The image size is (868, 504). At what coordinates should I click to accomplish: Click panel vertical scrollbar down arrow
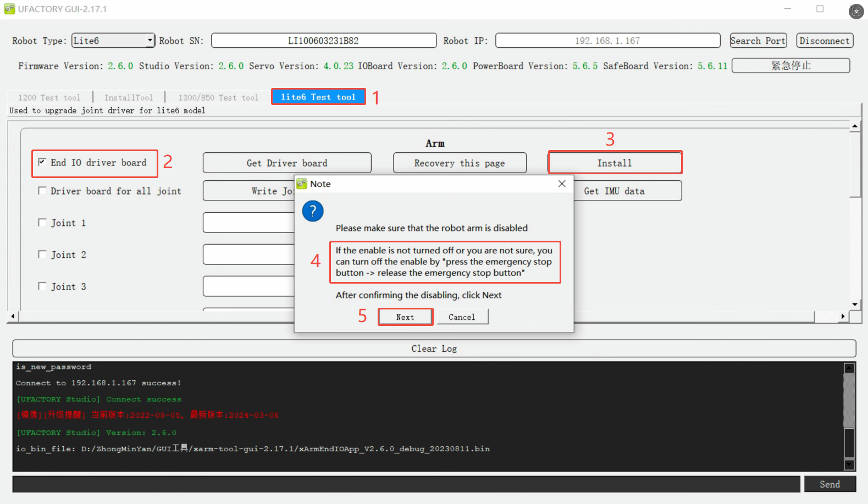point(855,304)
